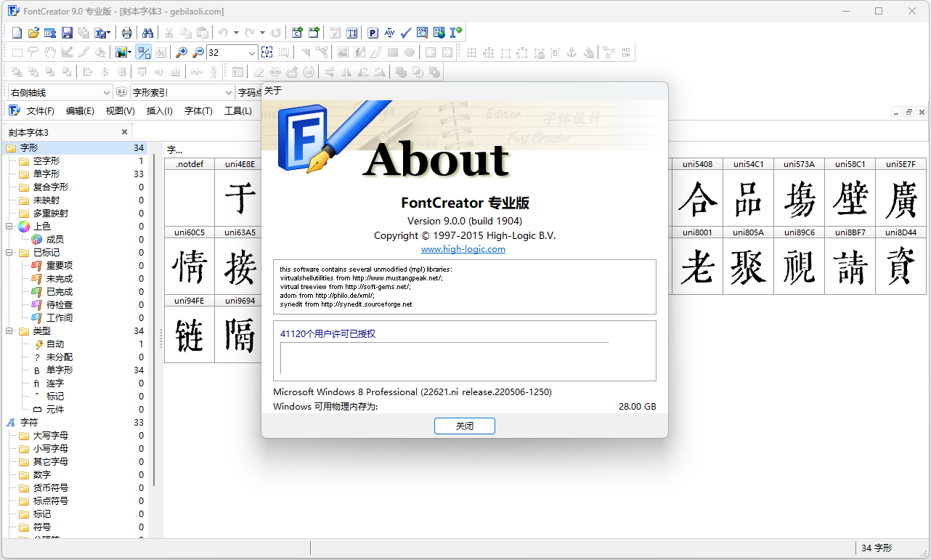The height and width of the screenshot is (560, 931).
Task: Click the grid display toolbar icon
Action: click(x=471, y=52)
